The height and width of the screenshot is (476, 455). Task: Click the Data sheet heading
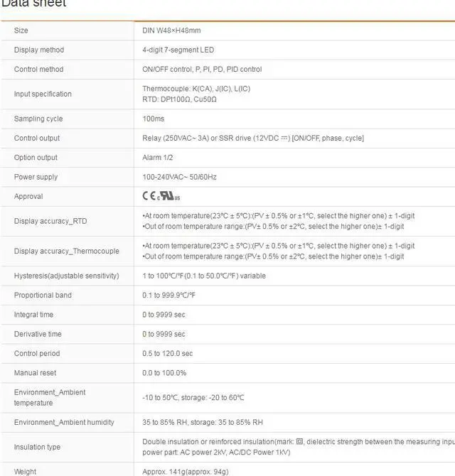[33, 4]
